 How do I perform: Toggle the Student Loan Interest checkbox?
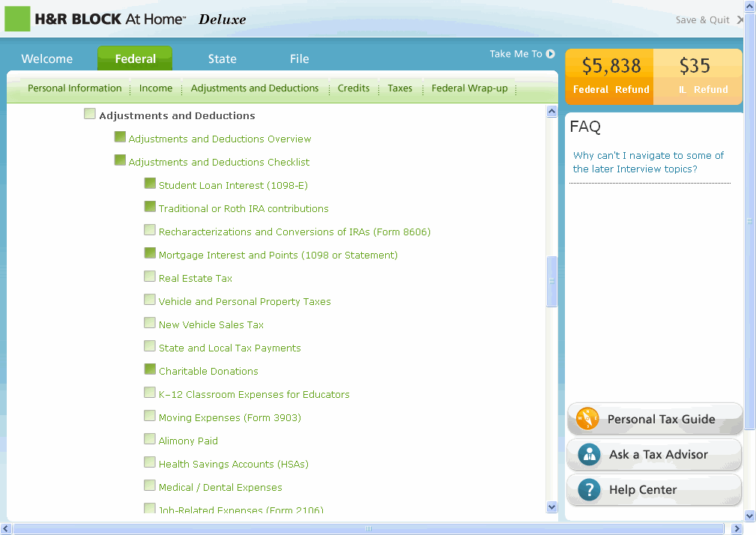coord(150,184)
